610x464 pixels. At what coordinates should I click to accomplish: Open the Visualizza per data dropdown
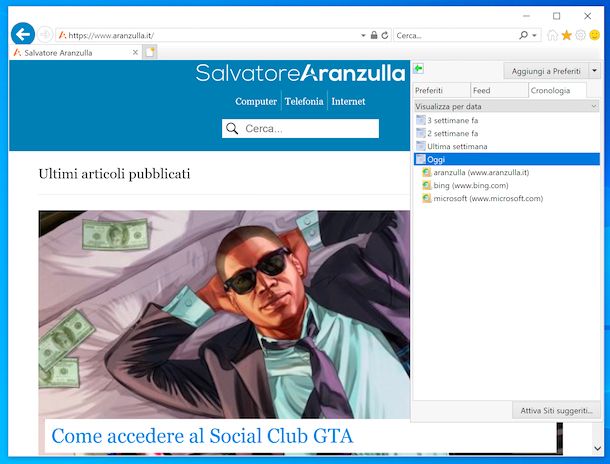coord(507,106)
